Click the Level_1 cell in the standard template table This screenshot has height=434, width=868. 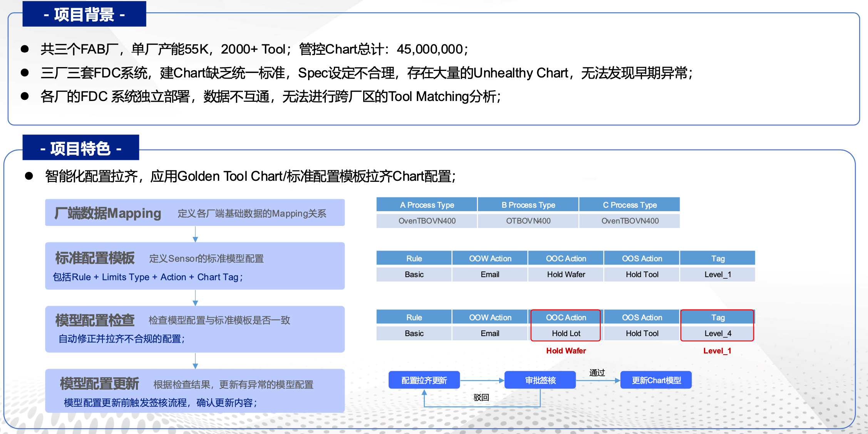pos(717,274)
